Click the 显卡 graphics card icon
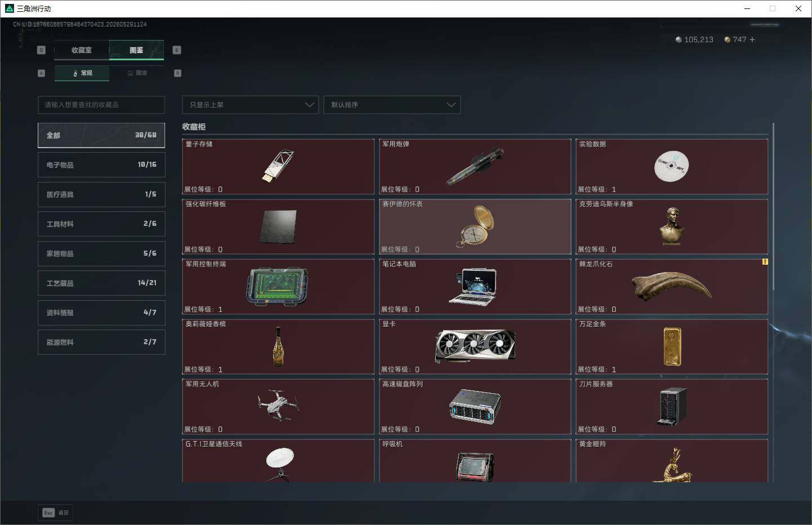Image resolution: width=812 pixels, height=525 pixels. (x=475, y=346)
